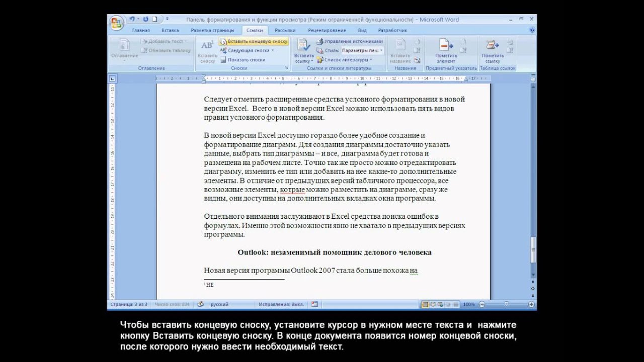644x362 pixels.
Task: Click Select Browse Object circle button
Action: tap(533, 289)
